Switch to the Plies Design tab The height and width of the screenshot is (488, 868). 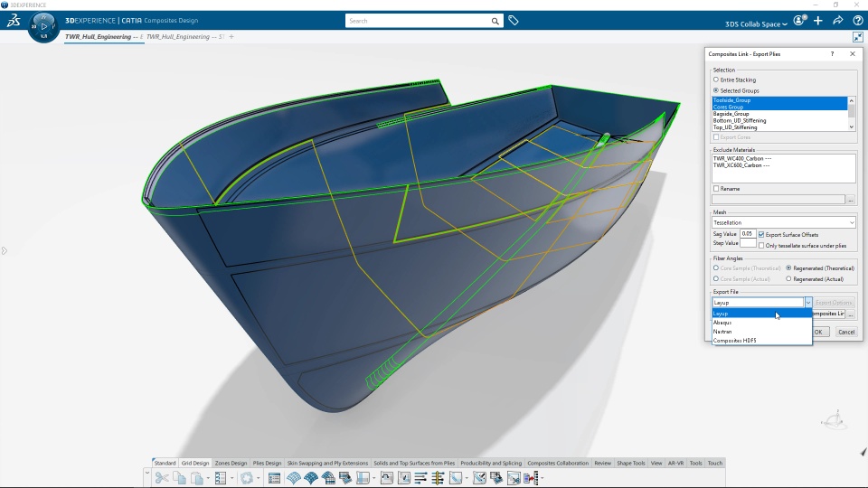pyautogui.click(x=267, y=463)
